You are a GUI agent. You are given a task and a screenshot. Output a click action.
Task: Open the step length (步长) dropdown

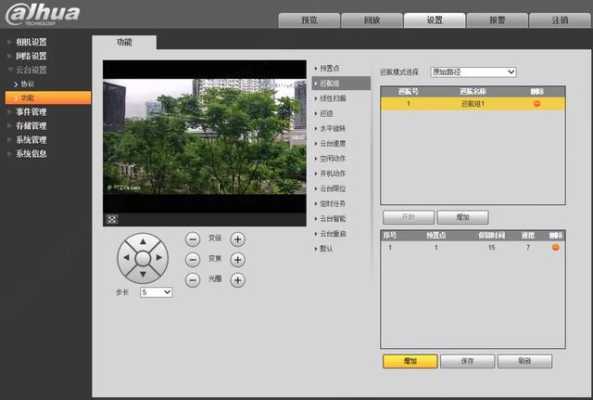(x=156, y=292)
